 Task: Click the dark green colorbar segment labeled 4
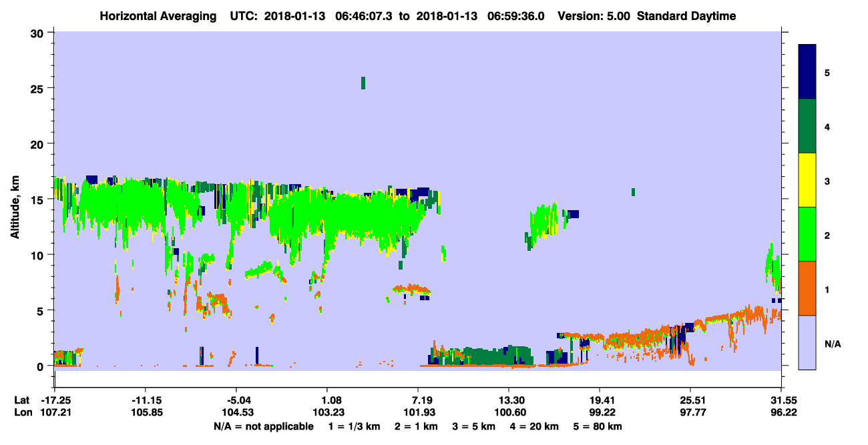[x=807, y=126]
